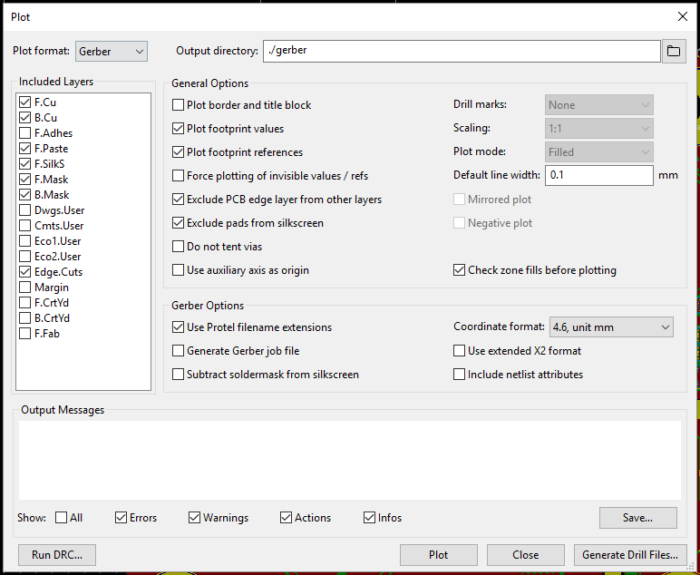Close the Plot dialog with X
Image resolution: width=700 pixels, height=575 pixels.
[682, 16]
